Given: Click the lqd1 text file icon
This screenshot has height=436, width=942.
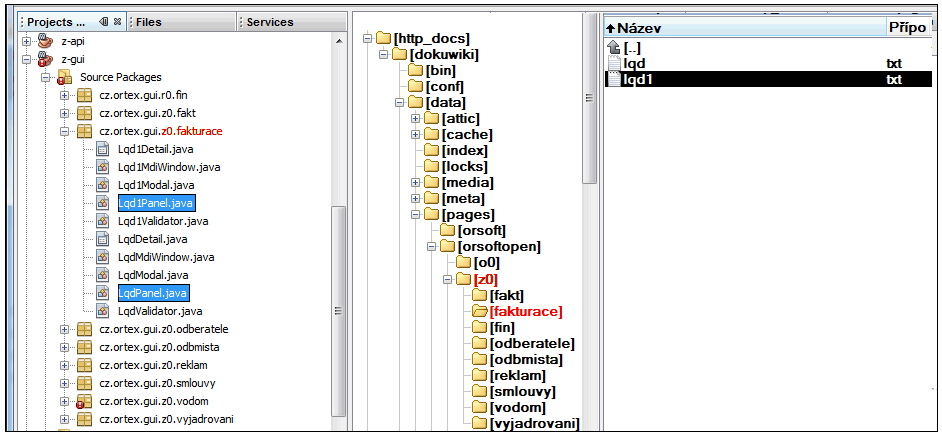Looking at the screenshot, I should pos(614,80).
